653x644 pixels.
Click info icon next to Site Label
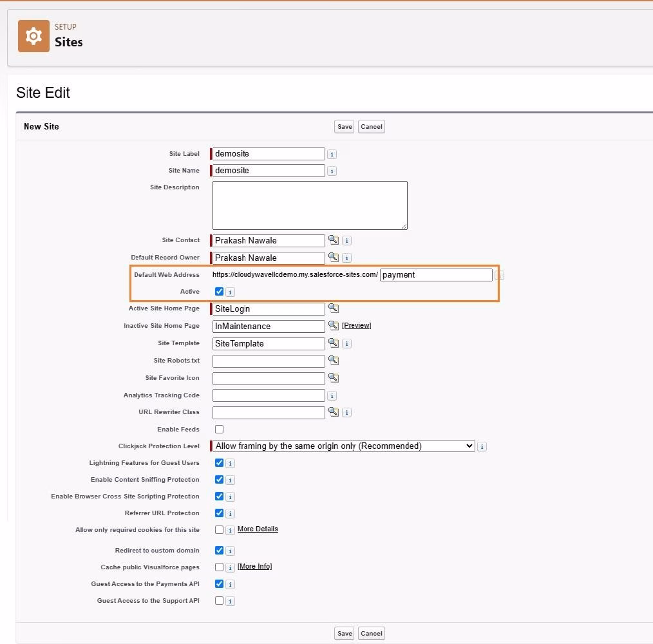332,154
